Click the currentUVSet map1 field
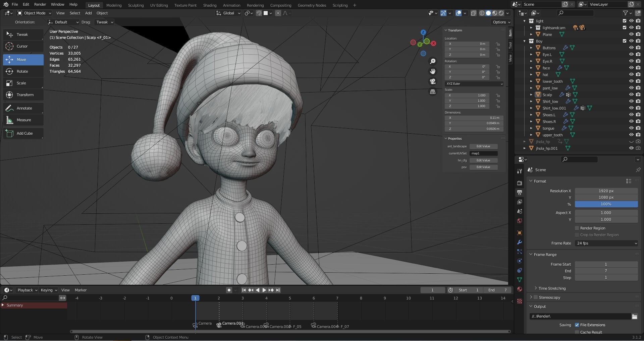644x341 pixels. 483,153
